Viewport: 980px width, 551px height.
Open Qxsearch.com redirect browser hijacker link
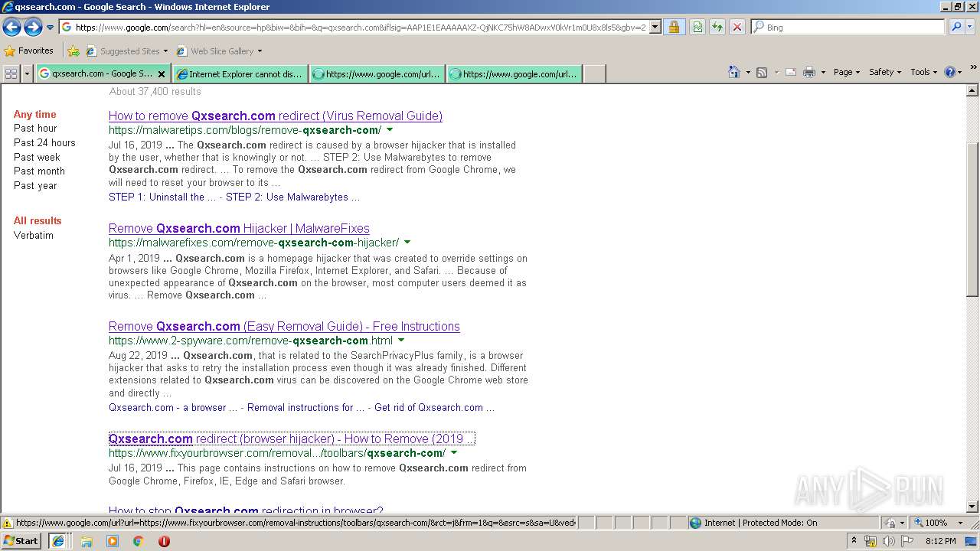pos(292,439)
